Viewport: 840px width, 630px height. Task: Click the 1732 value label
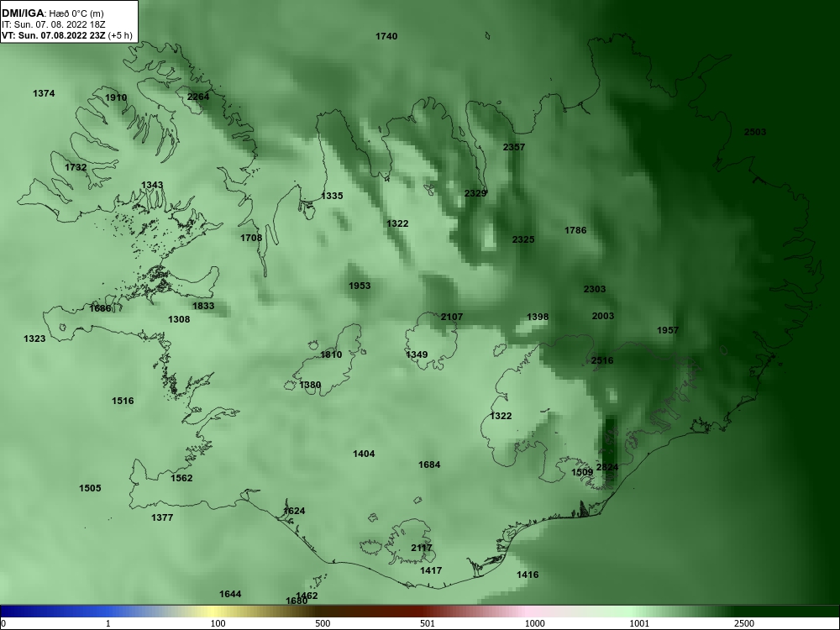[76, 167]
